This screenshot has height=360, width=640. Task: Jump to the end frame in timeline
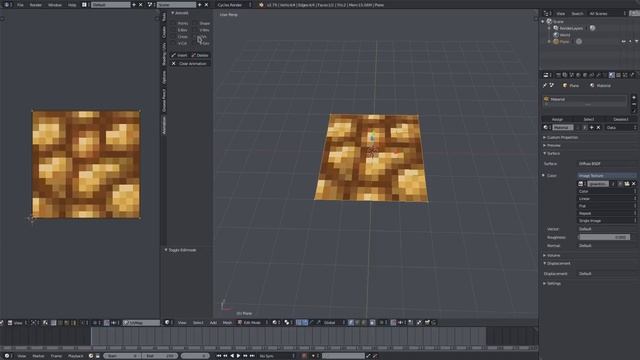point(252,356)
